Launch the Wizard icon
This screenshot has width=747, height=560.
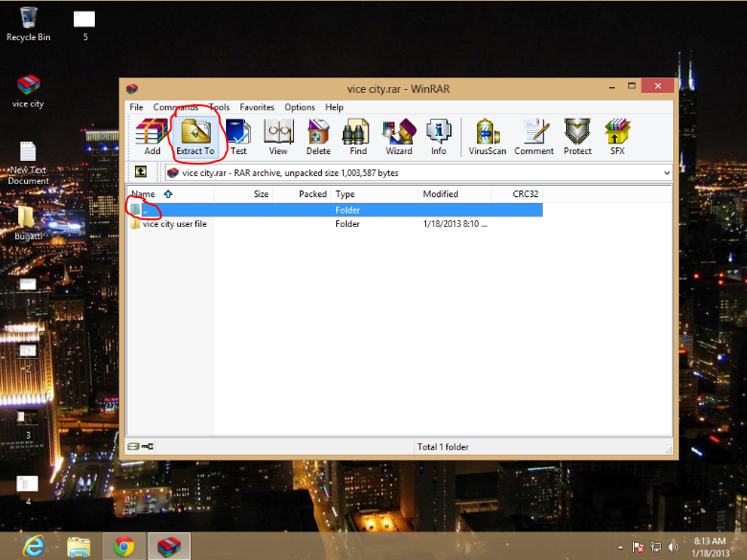coord(398,137)
